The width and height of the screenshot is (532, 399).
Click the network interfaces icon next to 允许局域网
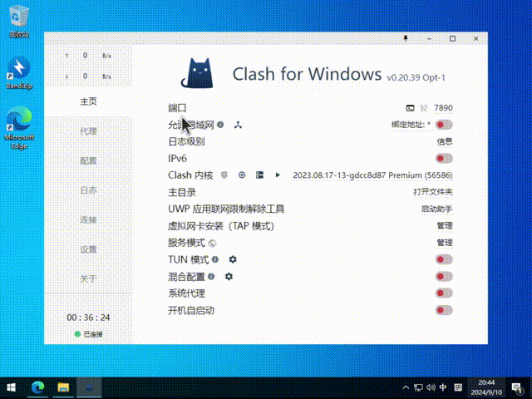[238, 125]
